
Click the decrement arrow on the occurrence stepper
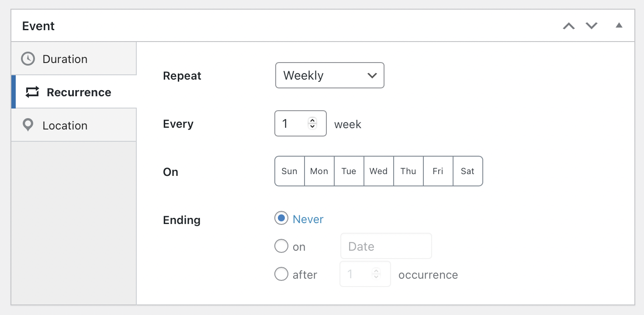coord(376,276)
